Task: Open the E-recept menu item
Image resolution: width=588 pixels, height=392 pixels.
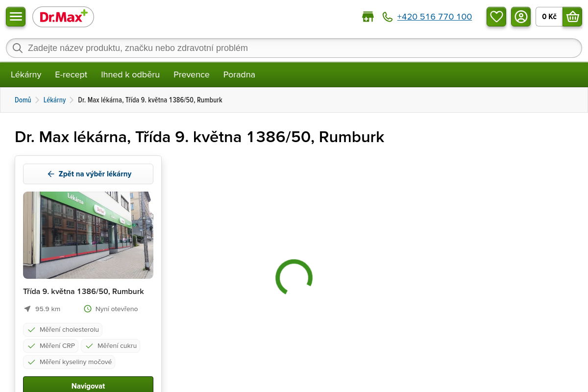Action: [x=71, y=74]
